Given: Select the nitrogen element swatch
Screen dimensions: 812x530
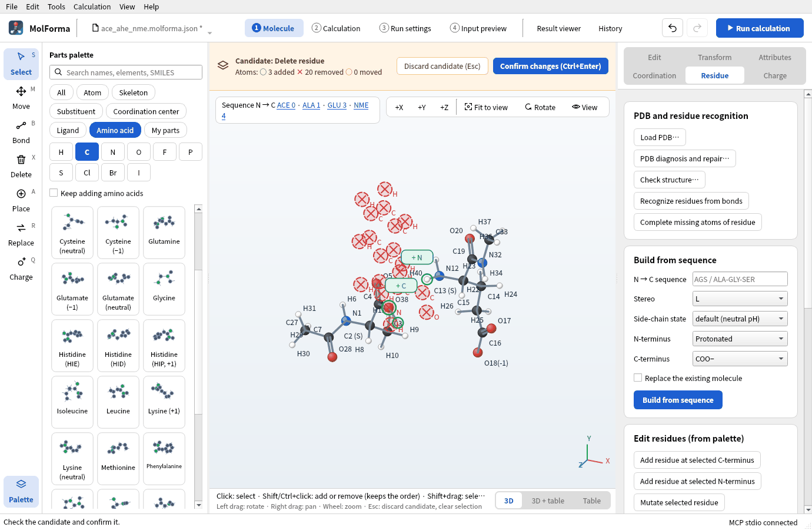Looking at the screenshot, I should (113, 152).
